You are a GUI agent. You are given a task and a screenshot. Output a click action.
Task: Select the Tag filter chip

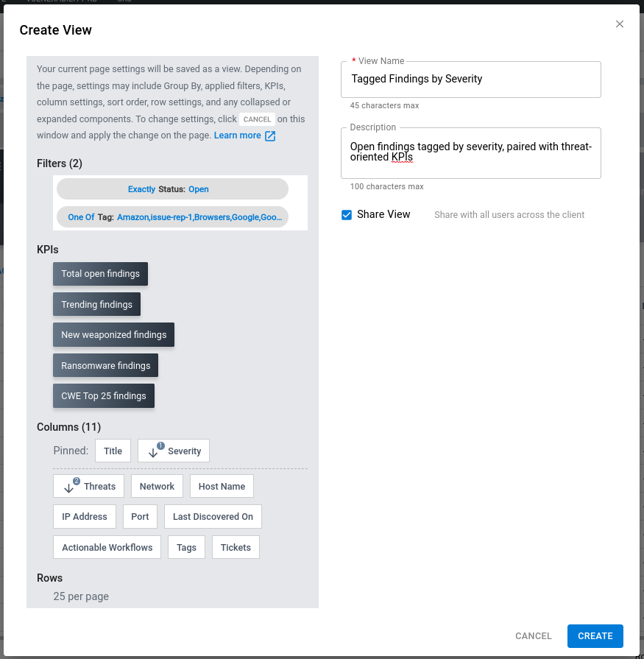(172, 217)
